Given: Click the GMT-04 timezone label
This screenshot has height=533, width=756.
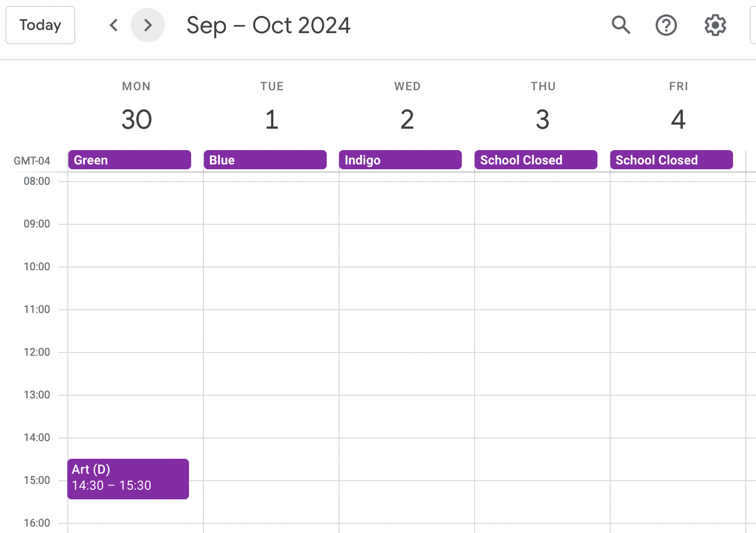Looking at the screenshot, I should tap(32, 161).
